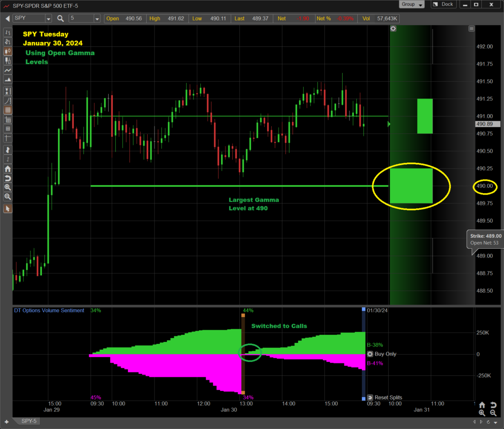Open the Group dropdown menu
Image resolution: width=504 pixels, height=429 pixels.
pyautogui.click(x=412, y=4)
